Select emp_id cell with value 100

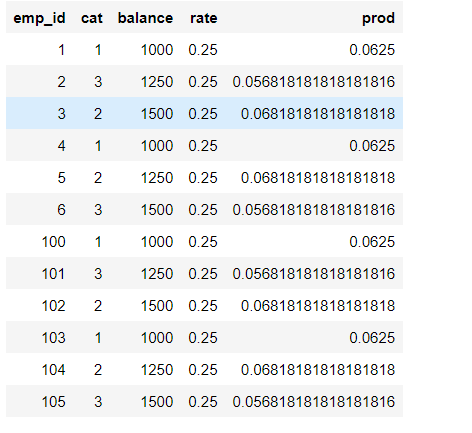coord(53,242)
